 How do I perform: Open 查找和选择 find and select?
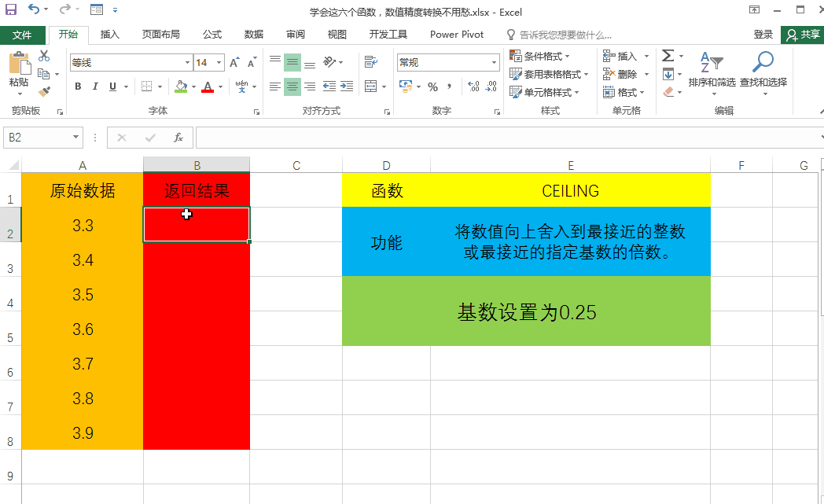(x=763, y=73)
